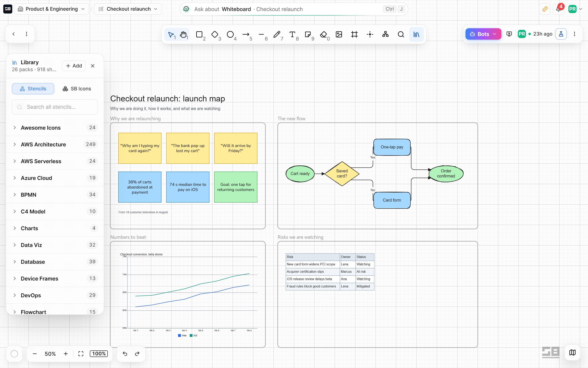Select the Hand pan tool
588x368 pixels.
tap(184, 35)
